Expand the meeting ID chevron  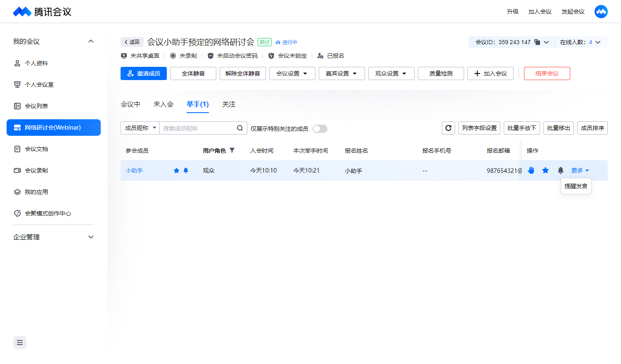[546, 42]
